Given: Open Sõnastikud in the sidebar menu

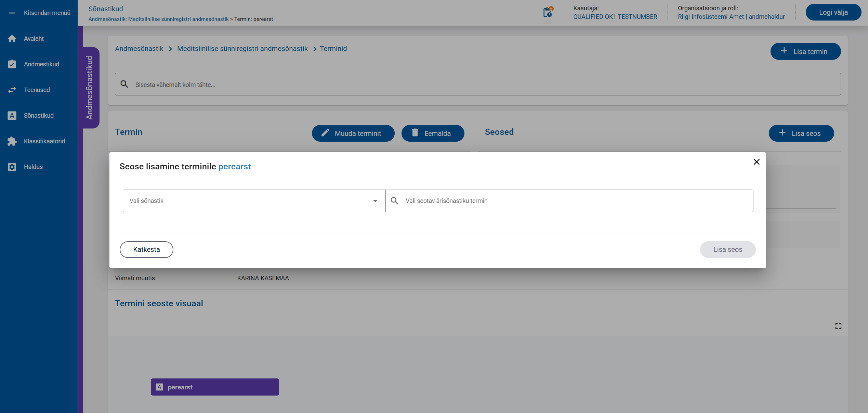Looking at the screenshot, I should (x=39, y=116).
